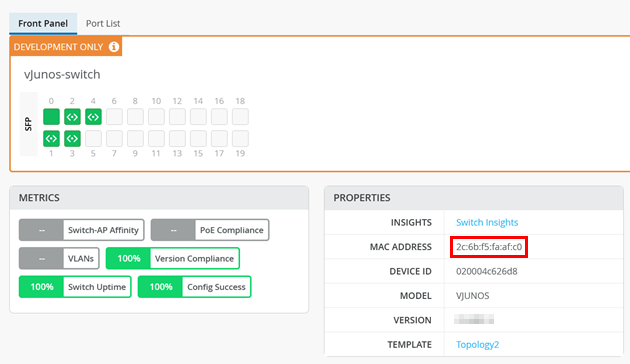Click the model value VJUNOS
630x364 pixels.
point(472,296)
